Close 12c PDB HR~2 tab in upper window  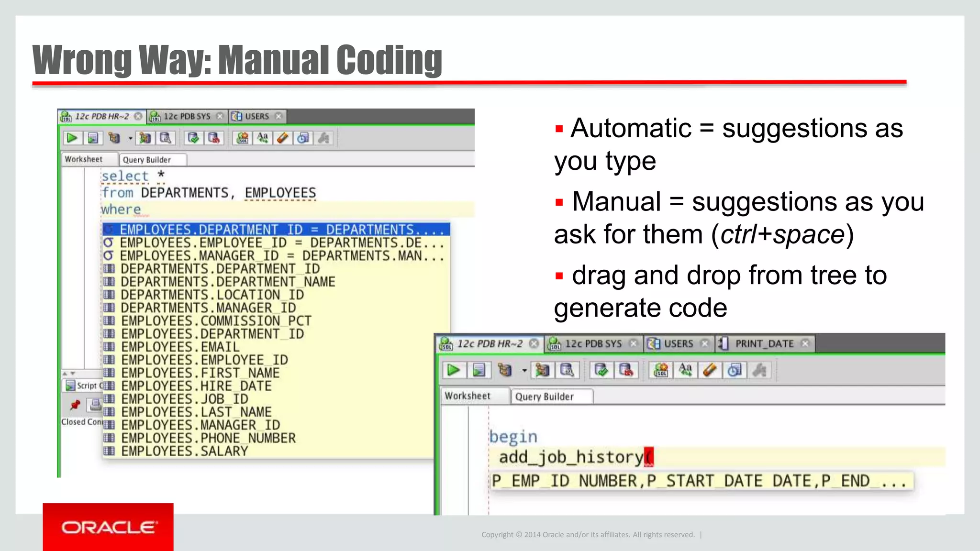[138, 116]
